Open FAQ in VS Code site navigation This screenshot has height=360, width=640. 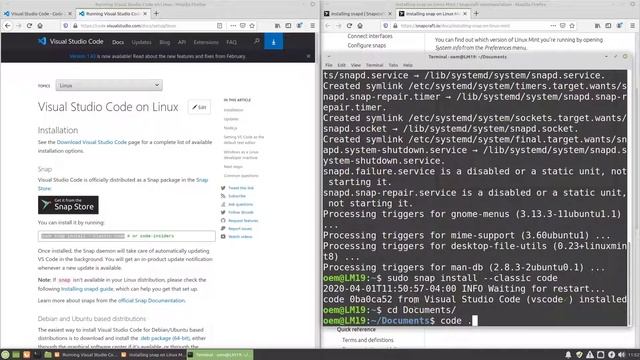pos(231,42)
